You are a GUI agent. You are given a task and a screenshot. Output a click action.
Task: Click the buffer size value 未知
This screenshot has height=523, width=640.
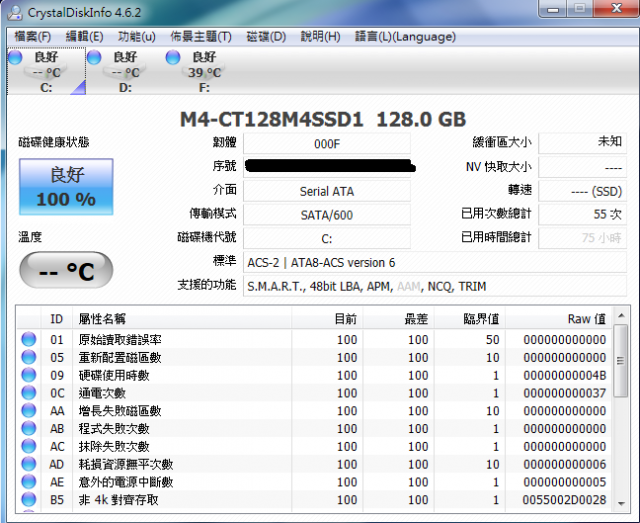(582, 143)
